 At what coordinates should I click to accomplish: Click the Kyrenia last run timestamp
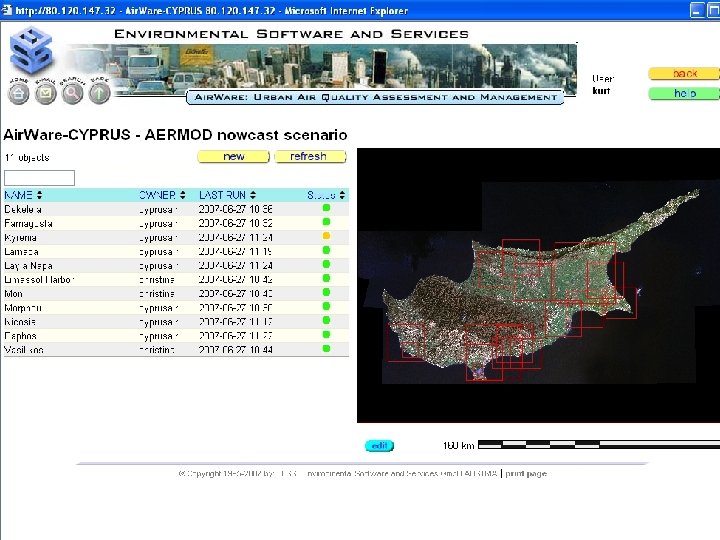pyautogui.click(x=236, y=237)
